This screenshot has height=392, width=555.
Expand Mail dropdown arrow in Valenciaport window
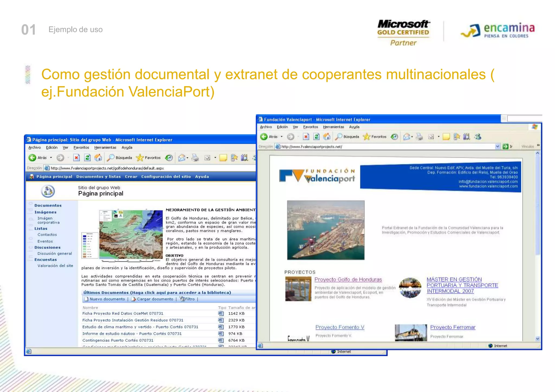tap(412, 137)
